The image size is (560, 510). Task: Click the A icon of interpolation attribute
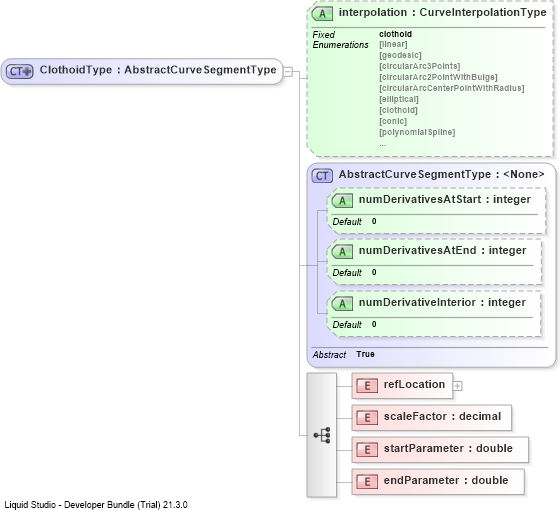322,14
